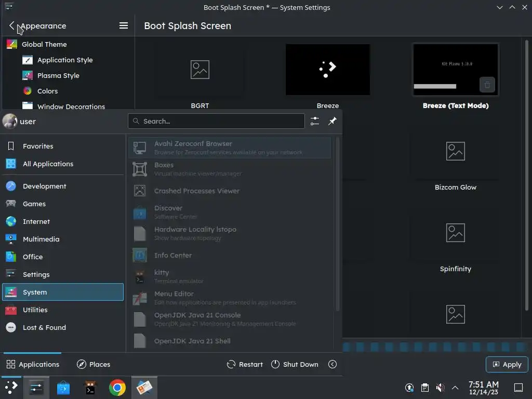
Task: Launch OpenJDK Java 21 Shell
Action: [x=230, y=341]
